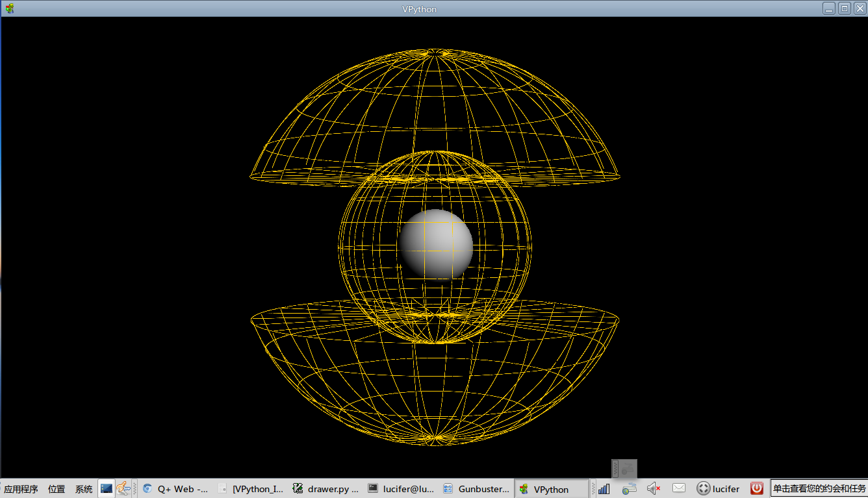Click the VPython icon at the top-left of the title bar
Image resolution: width=868 pixels, height=498 pixels.
[9, 8]
